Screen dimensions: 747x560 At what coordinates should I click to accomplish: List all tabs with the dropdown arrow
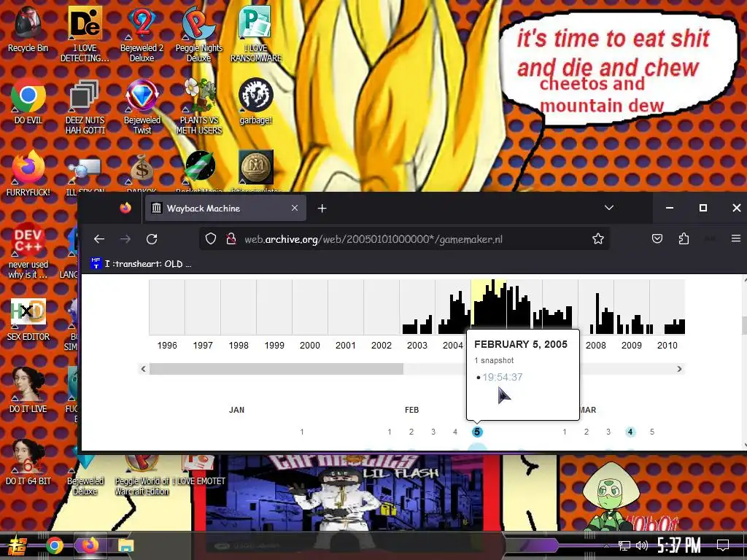click(609, 208)
